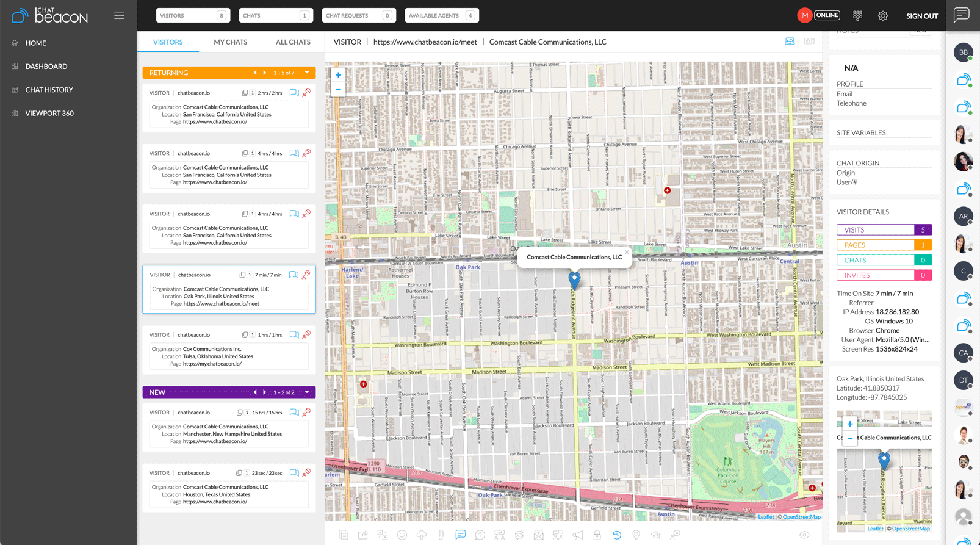Block the Tulsa, Oklahoma visitor
This screenshot has height=545, width=980.
point(306,334)
